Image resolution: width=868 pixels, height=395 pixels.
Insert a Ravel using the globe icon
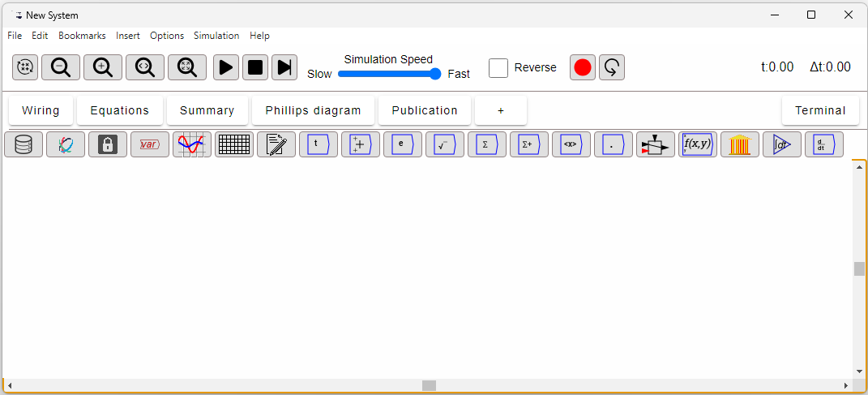point(66,144)
